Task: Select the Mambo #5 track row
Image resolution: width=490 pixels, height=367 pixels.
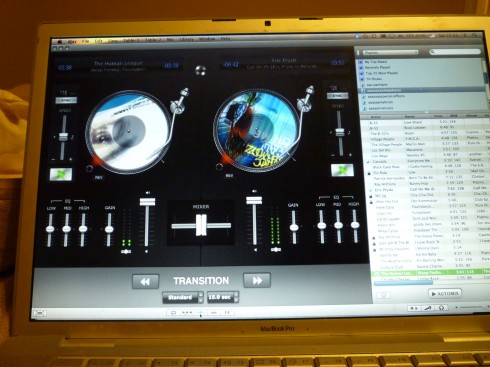Action: point(427,155)
